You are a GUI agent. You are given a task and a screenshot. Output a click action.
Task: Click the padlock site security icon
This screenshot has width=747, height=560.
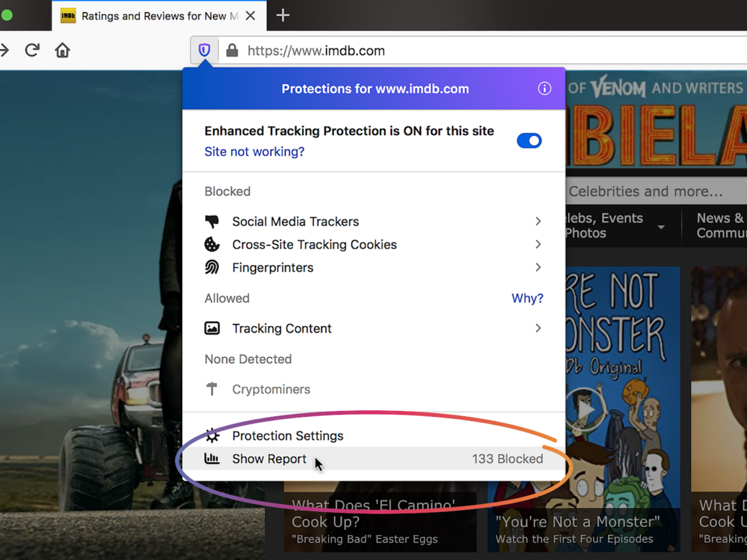click(x=232, y=50)
